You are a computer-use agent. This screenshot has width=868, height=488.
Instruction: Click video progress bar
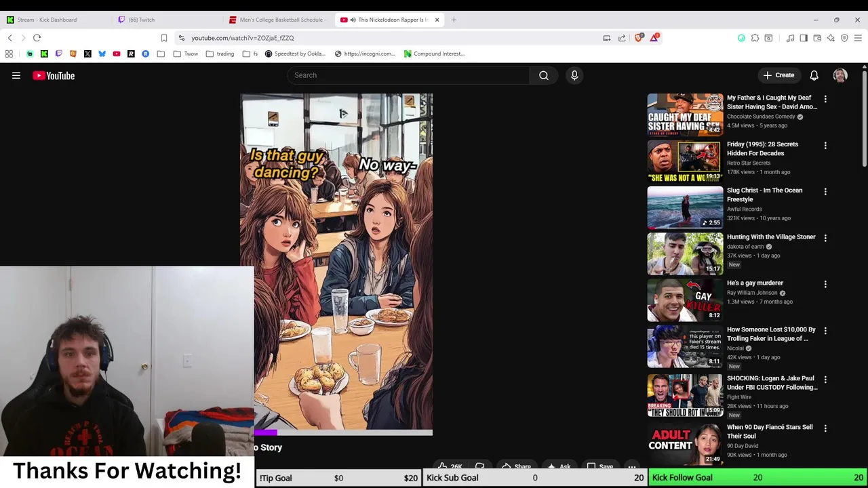[x=343, y=432]
